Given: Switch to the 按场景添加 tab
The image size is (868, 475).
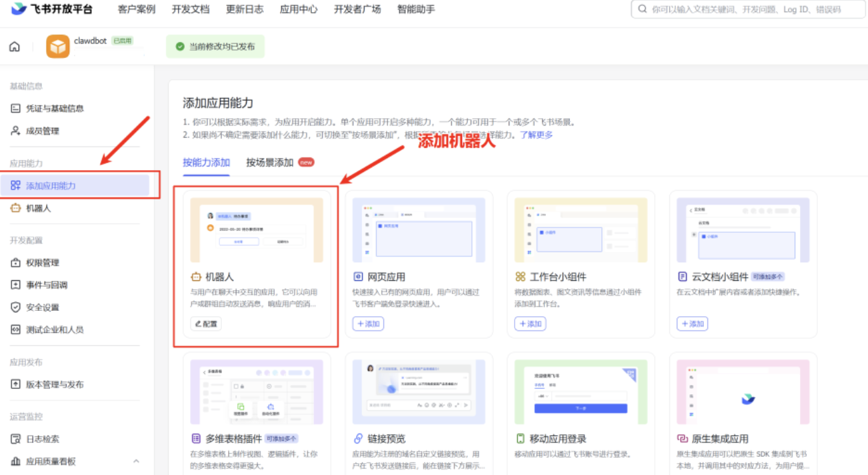Looking at the screenshot, I should (269, 162).
